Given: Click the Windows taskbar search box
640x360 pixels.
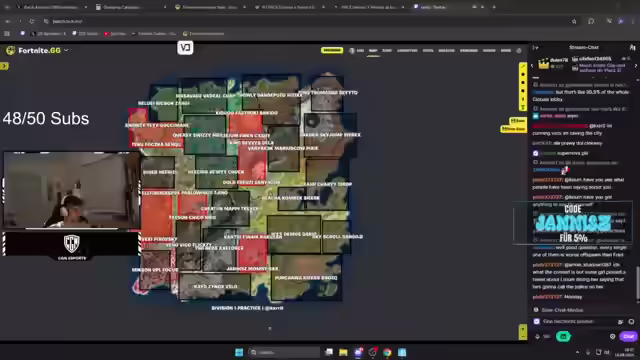Looking at the screenshot, I should 284,352.
